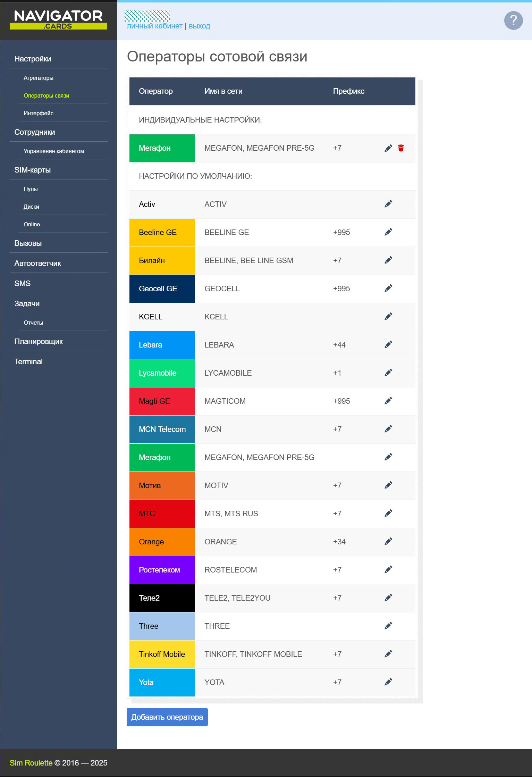Click the edit pencil for Yota
The height and width of the screenshot is (777, 532).
(x=388, y=682)
